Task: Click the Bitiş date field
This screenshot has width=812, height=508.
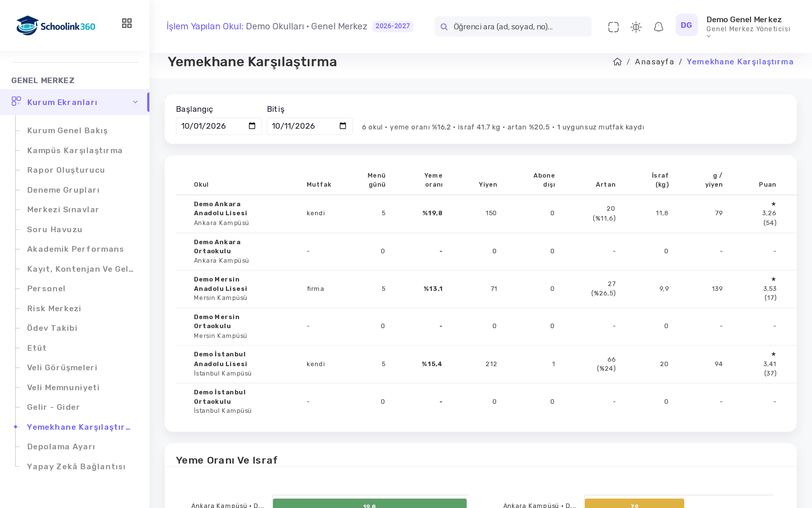Action: pyautogui.click(x=310, y=126)
